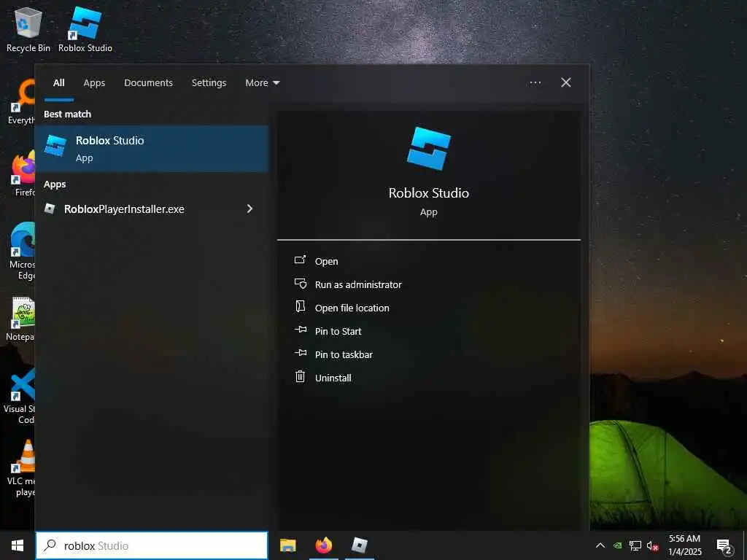Screen dimensions: 747x560
Task: Open the Windows Start button
Action: coord(18,545)
